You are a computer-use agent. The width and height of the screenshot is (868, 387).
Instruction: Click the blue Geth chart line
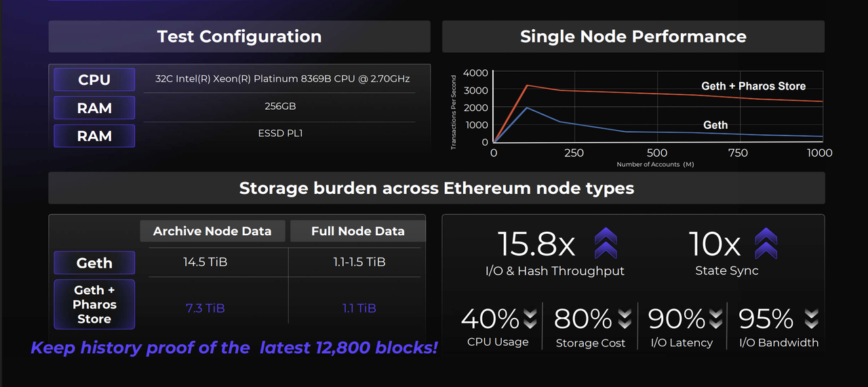[610, 131]
